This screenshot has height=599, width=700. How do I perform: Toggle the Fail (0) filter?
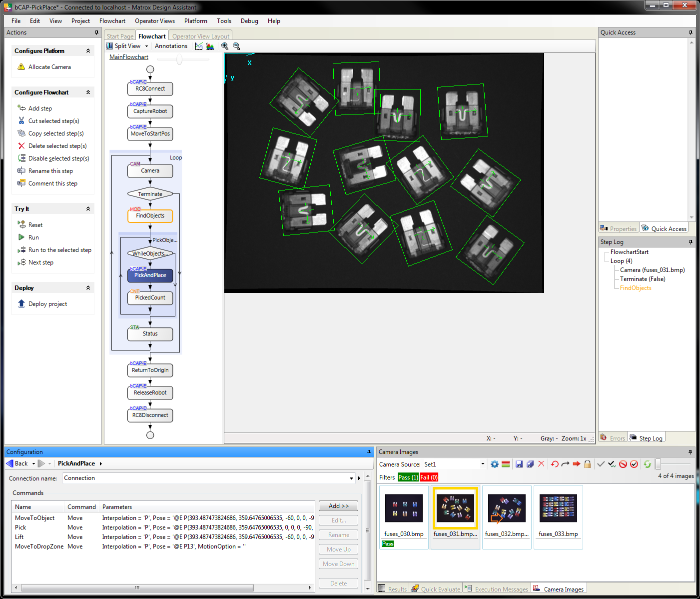click(429, 477)
